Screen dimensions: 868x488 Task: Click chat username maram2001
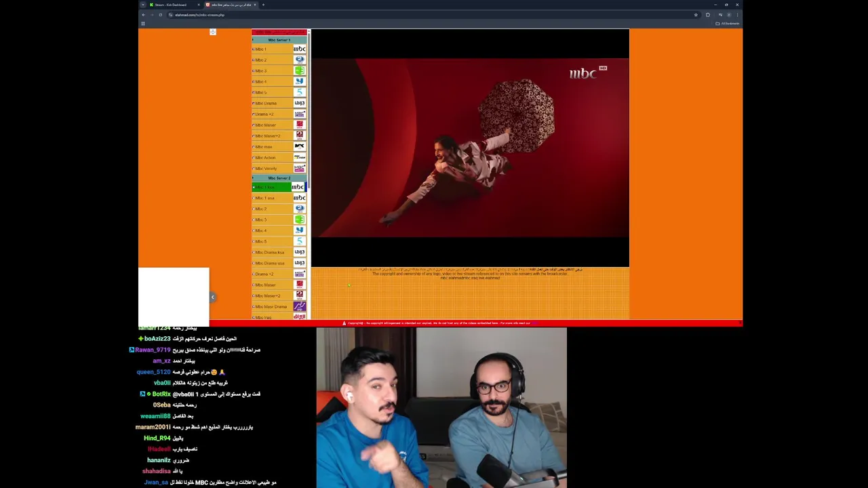click(153, 427)
